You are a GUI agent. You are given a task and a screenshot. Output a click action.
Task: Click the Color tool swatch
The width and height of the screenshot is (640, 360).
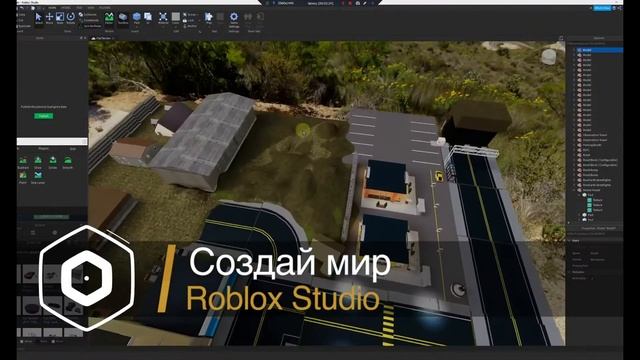(176, 17)
